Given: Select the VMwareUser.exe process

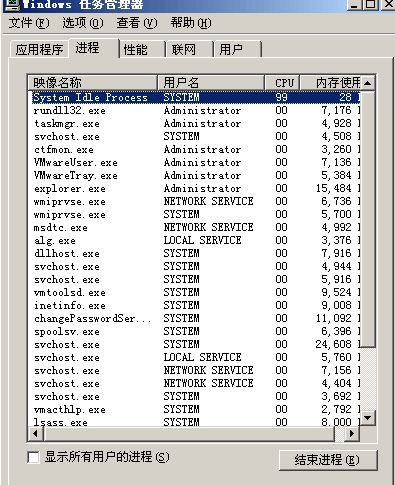Looking at the screenshot, I should tap(196, 162).
